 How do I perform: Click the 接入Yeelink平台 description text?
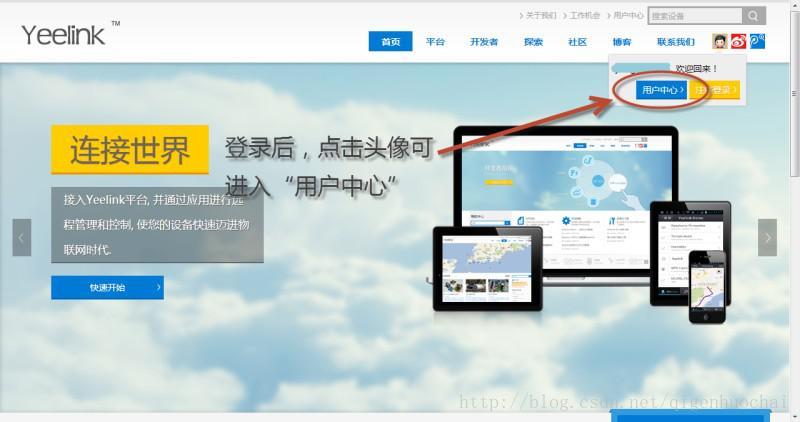click(157, 225)
